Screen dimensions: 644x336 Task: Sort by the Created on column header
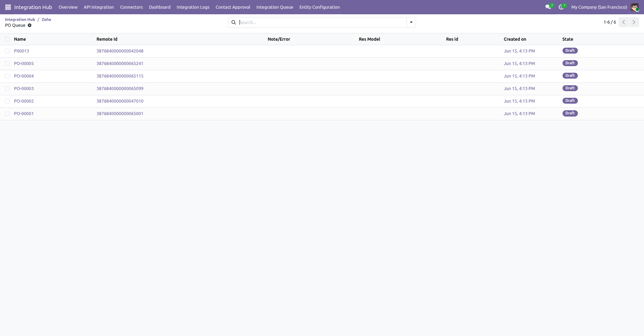click(515, 39)
